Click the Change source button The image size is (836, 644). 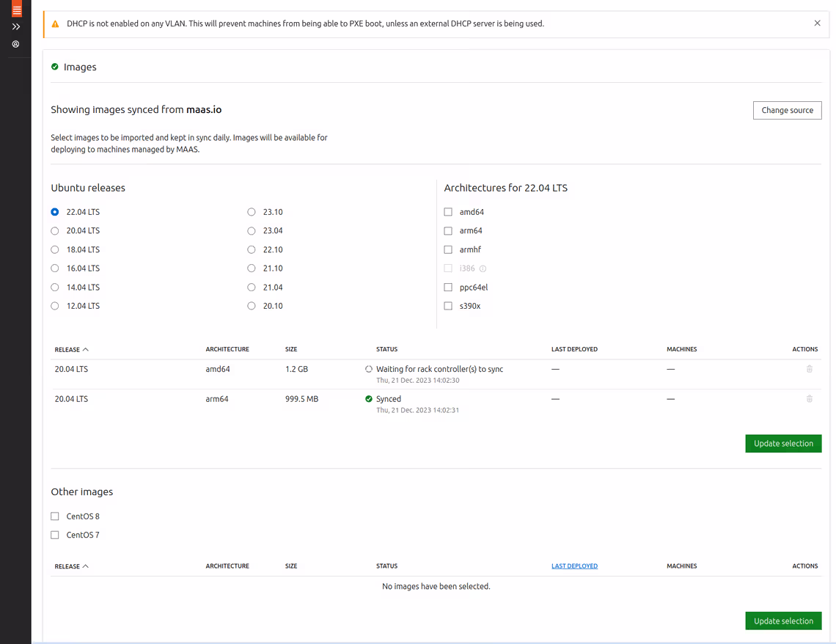click(787, 110)
